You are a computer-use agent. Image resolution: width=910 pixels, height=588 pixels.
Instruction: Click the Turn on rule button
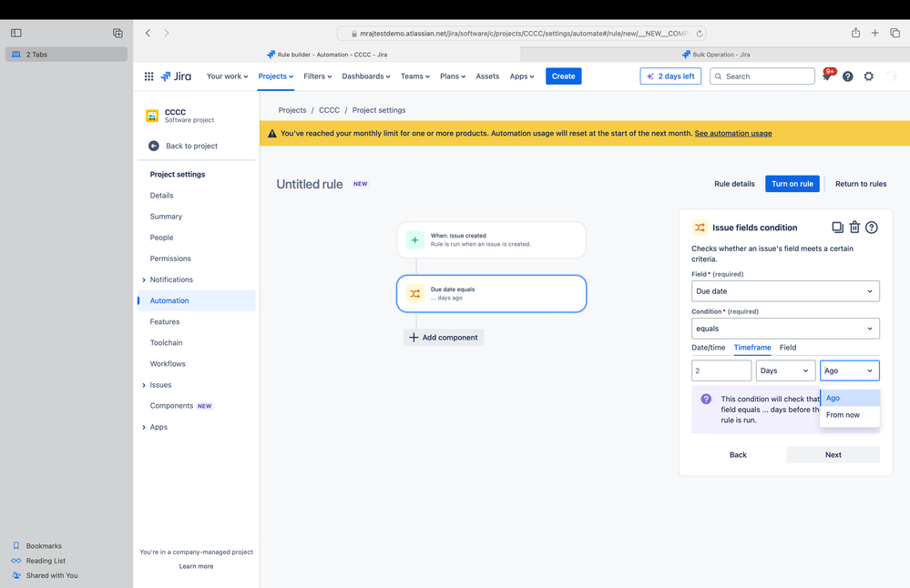coord(792,184)
